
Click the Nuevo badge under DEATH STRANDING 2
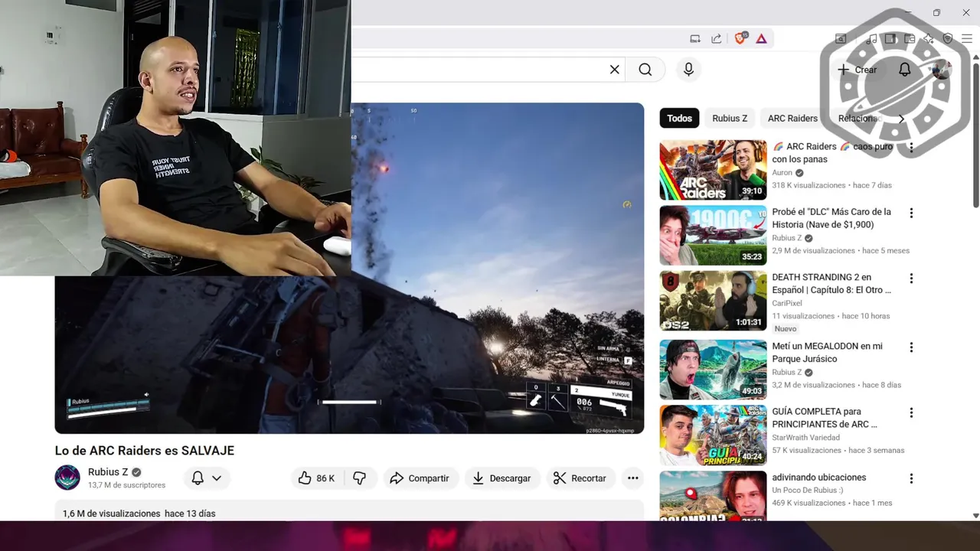pos(786,329)
